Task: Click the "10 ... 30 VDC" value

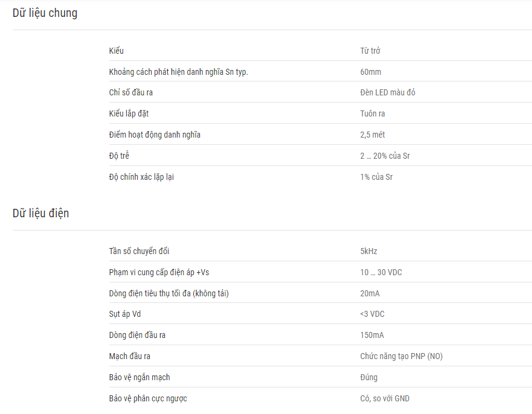Action: [381, 272]
